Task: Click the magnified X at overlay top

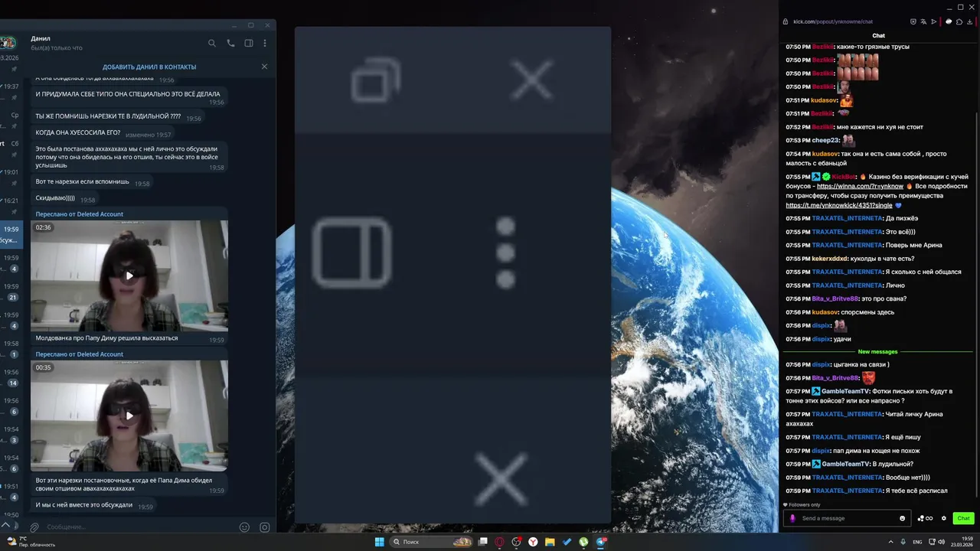Action: (532, 80)
